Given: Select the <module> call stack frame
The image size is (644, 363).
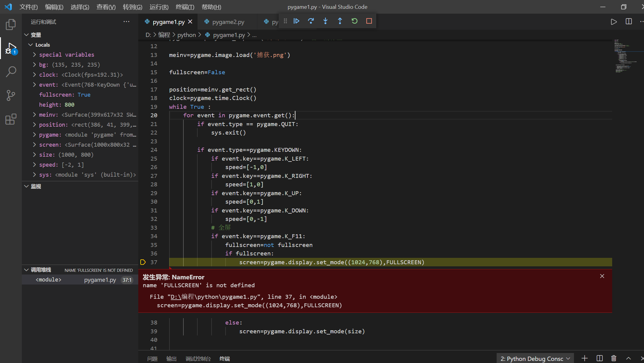Looking at the screenshot, I should [80, 280].
